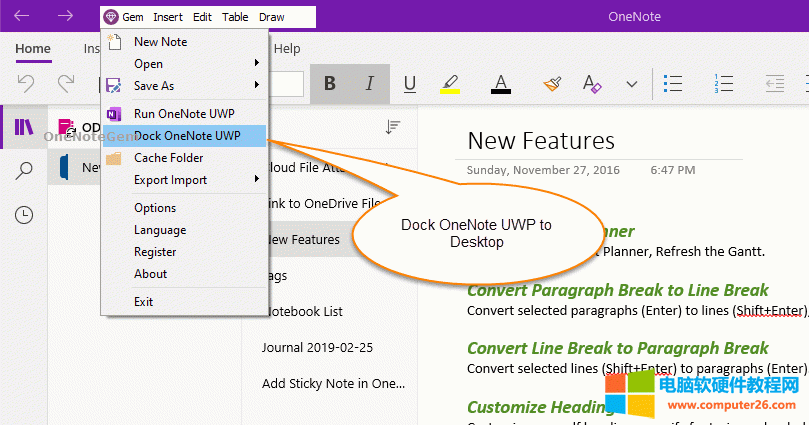
Task: Click the Convert Line Break to Paragraph Break heading
Action: 618,349
